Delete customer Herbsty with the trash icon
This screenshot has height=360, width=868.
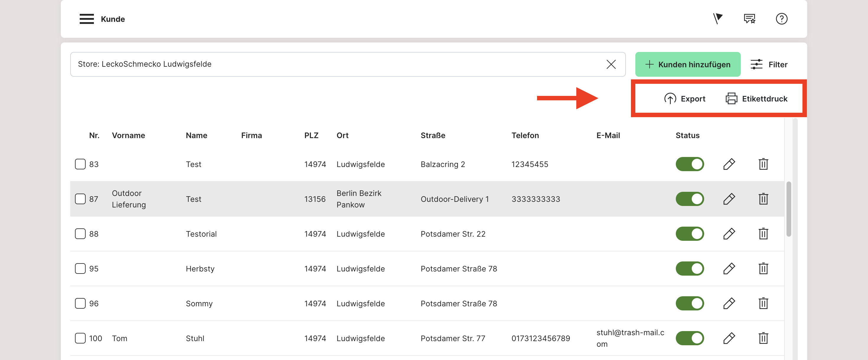point(763,269)
